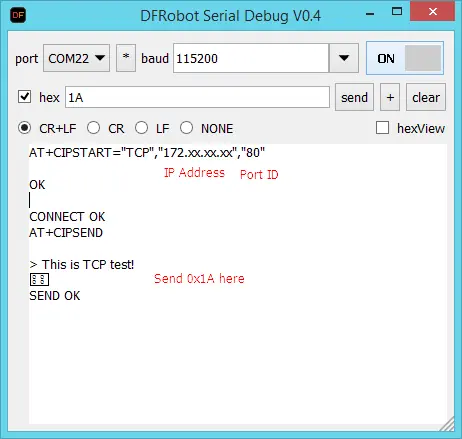This screenshot has height=439, width=462.
Task: Select the NONE line ending option
Action: (x=186, y=128)
